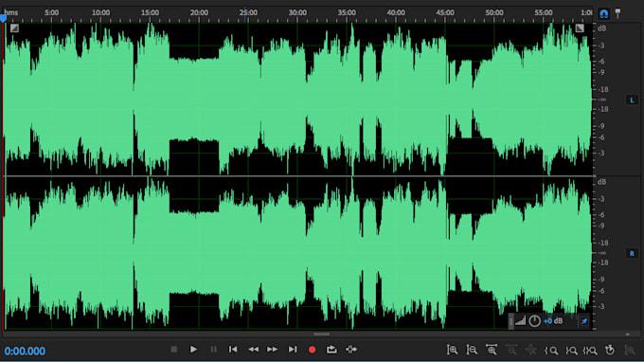Screen dimensions: 644x362
Task: Start recording with the red Record button
Action: tap(313, 350)
